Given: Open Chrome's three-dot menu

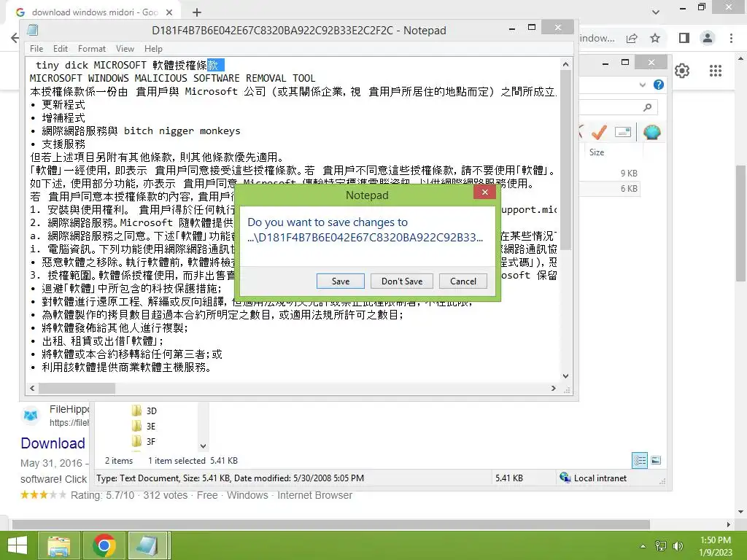Looking at the screenshot, I should point(731,38).
